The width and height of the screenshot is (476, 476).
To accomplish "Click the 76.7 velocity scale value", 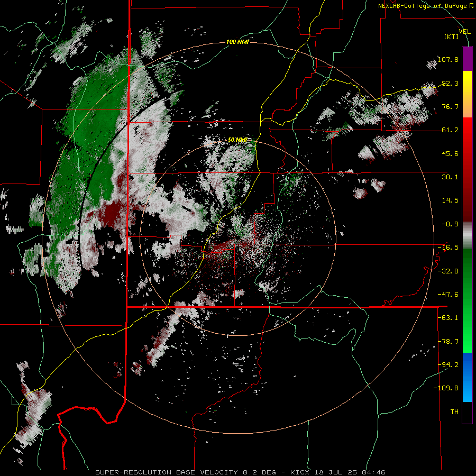I will tap(450, 106).
